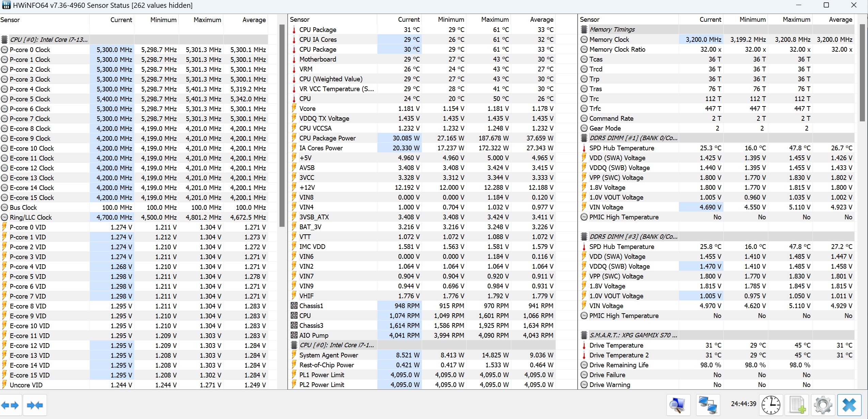
Task: Click the Vcore voltage lightning icon
Action: (294, 108)
